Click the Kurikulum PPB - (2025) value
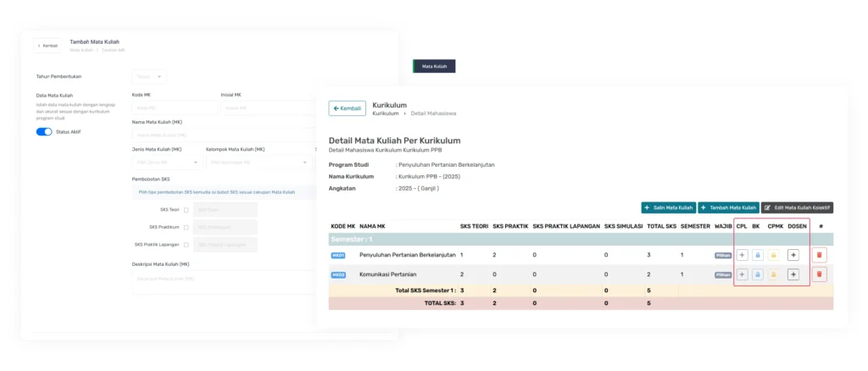Image resolution: width=868 pixels, height=371 pixels. coord(430,177)
